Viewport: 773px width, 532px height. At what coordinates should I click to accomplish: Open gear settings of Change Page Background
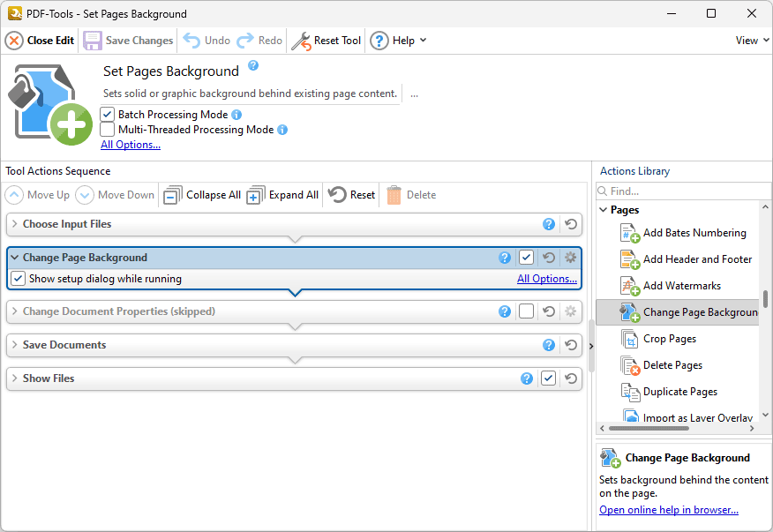coord(570,258)
